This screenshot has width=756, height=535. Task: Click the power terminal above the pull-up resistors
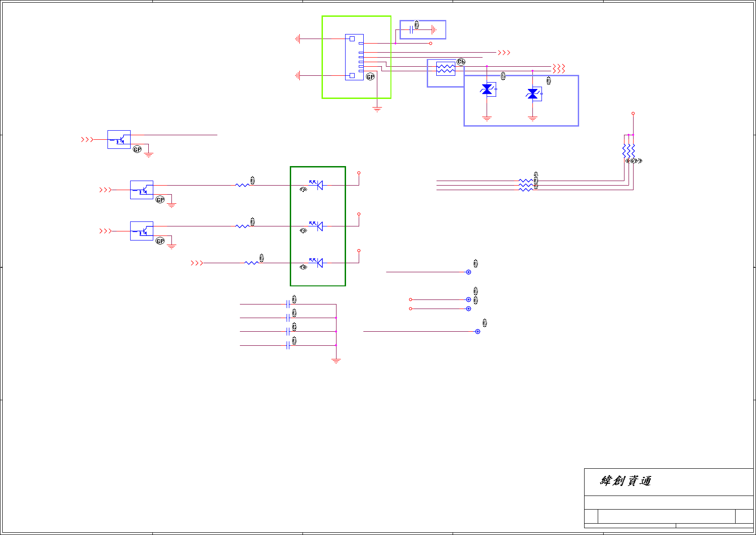tap(633, 113)
